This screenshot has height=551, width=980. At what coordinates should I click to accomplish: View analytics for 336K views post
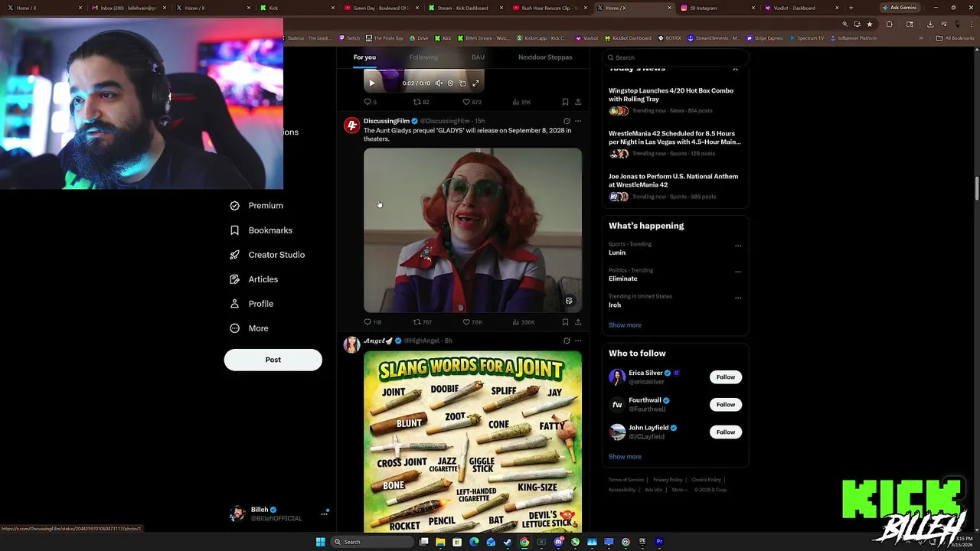click(524, 322)
